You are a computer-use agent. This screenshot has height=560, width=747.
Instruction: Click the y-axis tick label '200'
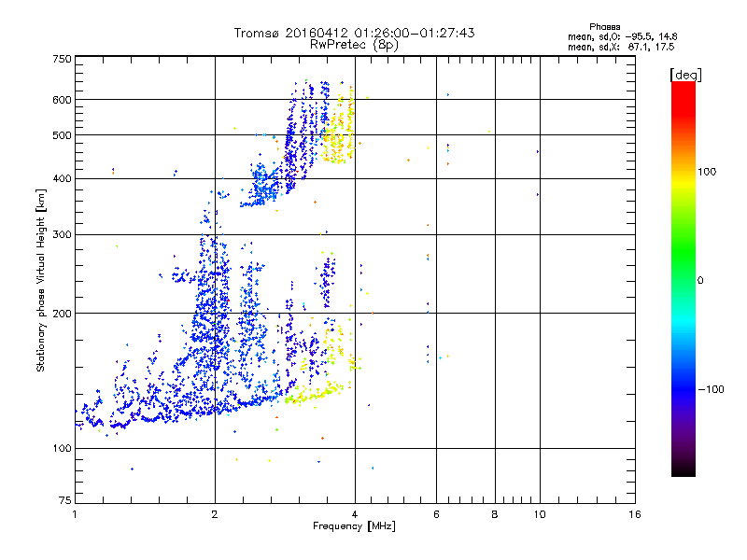[62, 314]
